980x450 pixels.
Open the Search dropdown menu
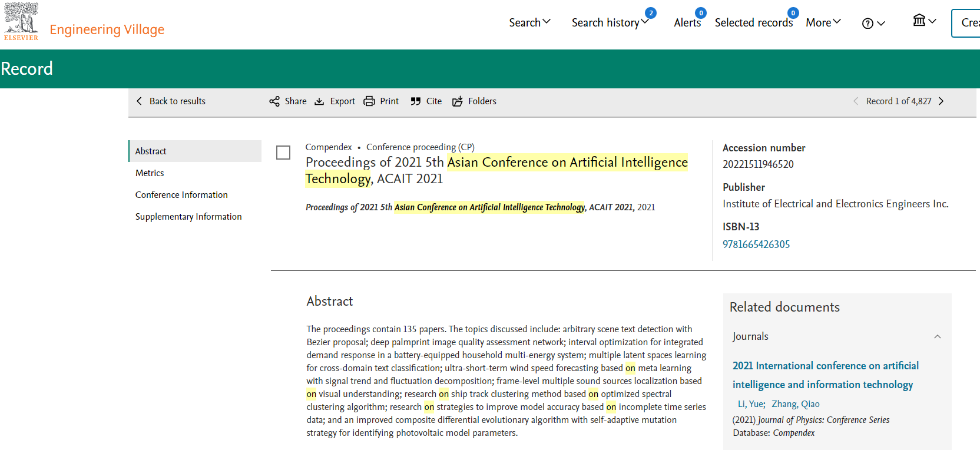tap(529, 22)
